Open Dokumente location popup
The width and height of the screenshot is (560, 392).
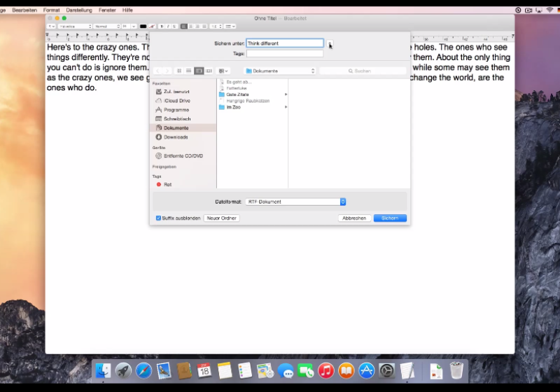(x=281, y=71)
